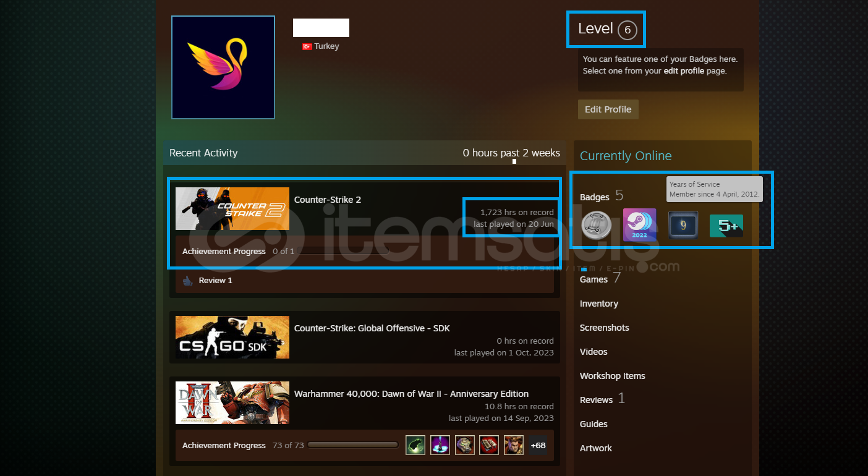Screen dimensions: 868x476
Task: Click the Dawn of War 73 of 73 progress bar
Action: (x=353, y=445)
